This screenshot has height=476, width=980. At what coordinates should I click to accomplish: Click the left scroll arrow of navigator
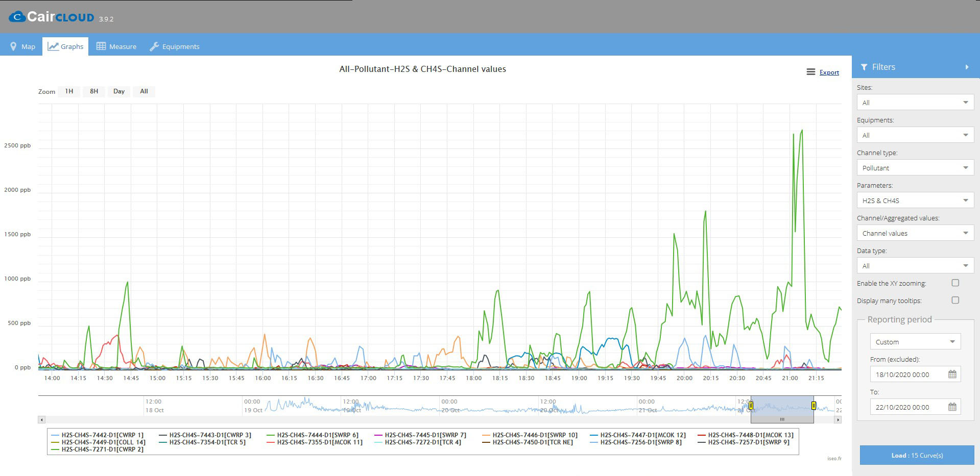click(x=42, y=419)
